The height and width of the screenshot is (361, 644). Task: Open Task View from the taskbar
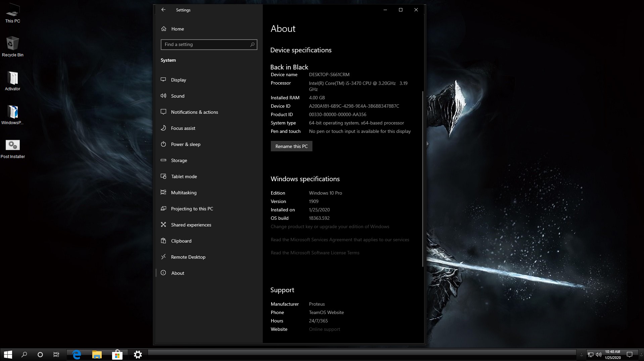coord(56,355)
